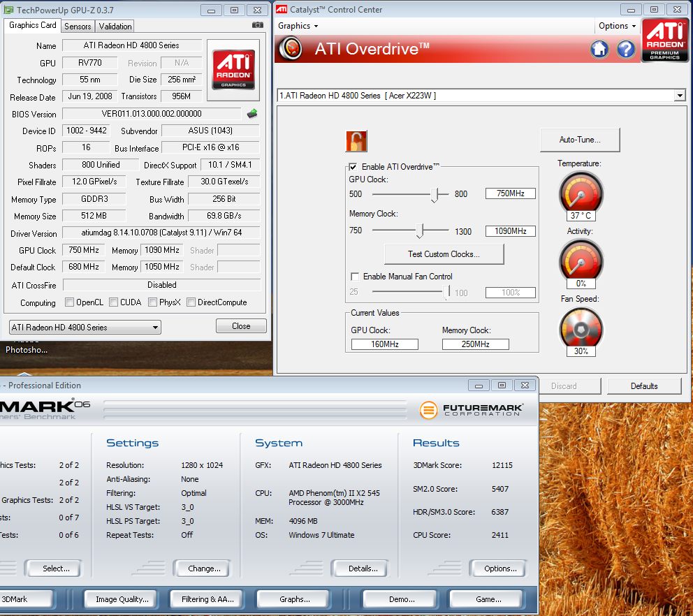Screen dimensions: 693x616
Task: Click the 3DMark resolution value 1280 x 1024
Action: 202,465
